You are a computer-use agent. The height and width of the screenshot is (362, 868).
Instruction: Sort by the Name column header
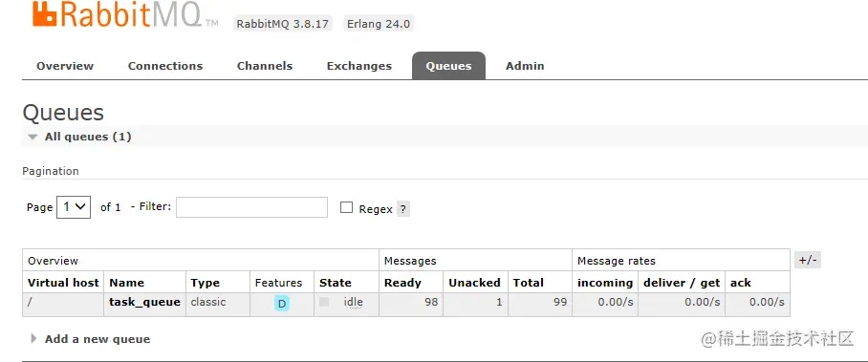(x=127, y=283)
